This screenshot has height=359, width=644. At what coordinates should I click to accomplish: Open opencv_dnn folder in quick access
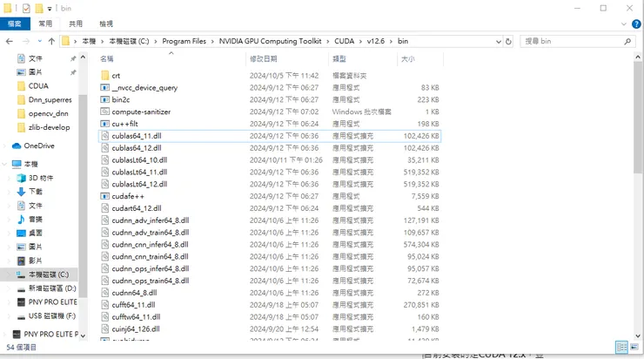(x=49, y=113)
